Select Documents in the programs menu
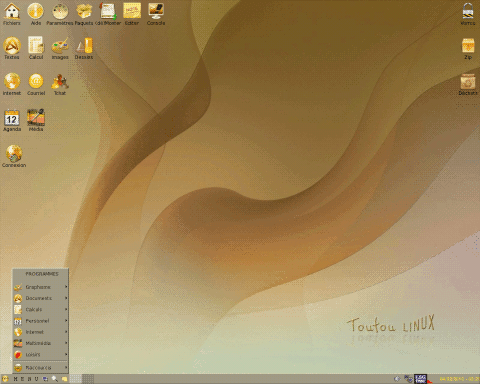480x384 pixels. tap(41, 298)
